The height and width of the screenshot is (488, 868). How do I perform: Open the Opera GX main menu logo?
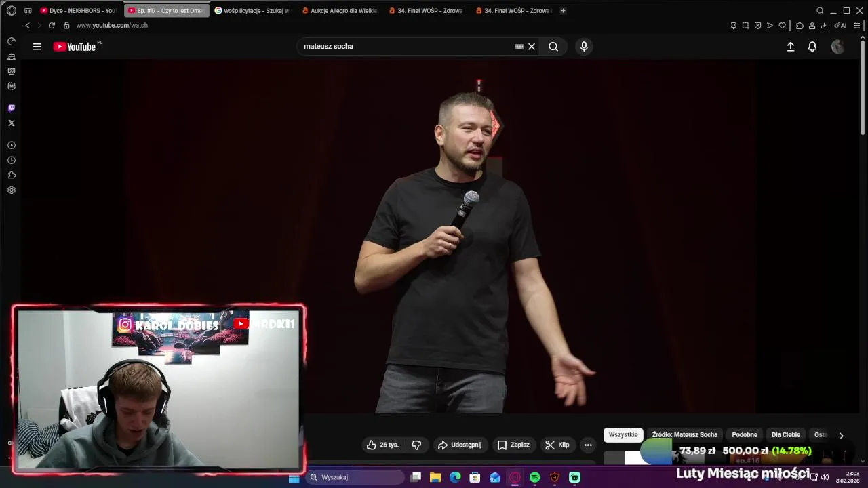(12, 11)
